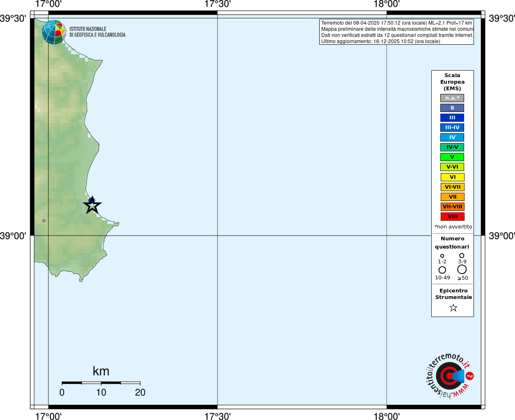Click the km scale bar
Image resolution: width=515 pixels, height=420 pixels.
tap(101, 383)
